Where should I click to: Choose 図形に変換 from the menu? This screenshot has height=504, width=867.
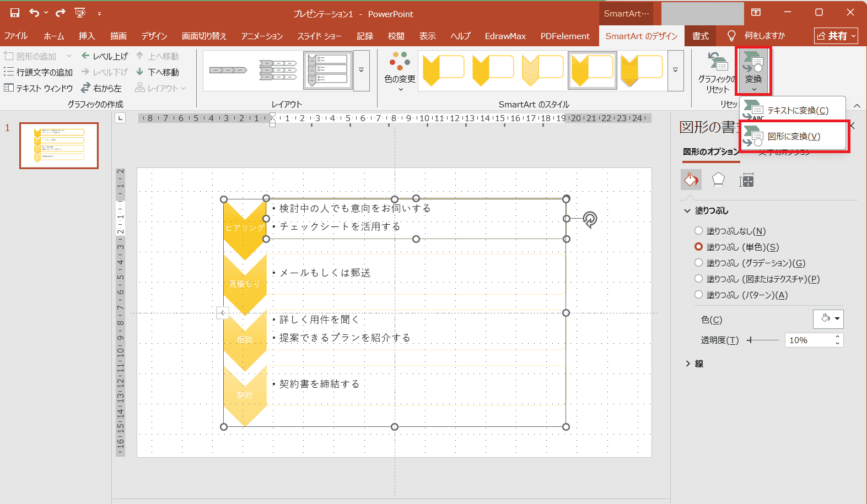793,136
